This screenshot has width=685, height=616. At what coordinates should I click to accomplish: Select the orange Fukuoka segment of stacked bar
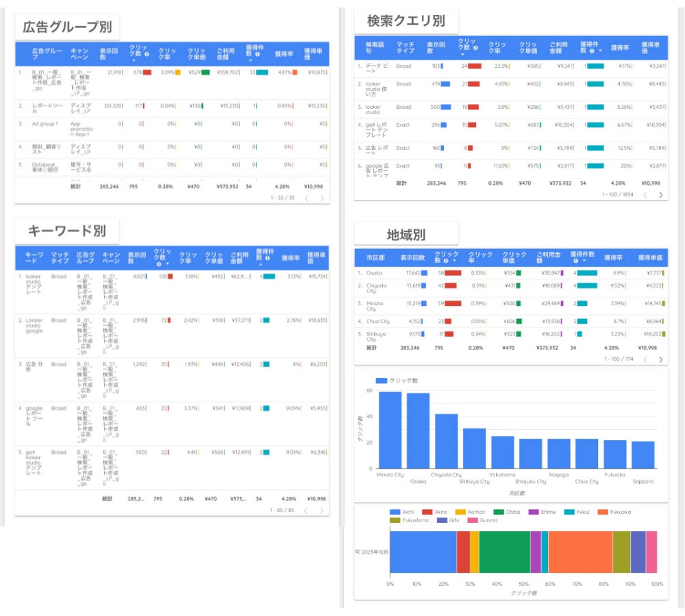581,552
